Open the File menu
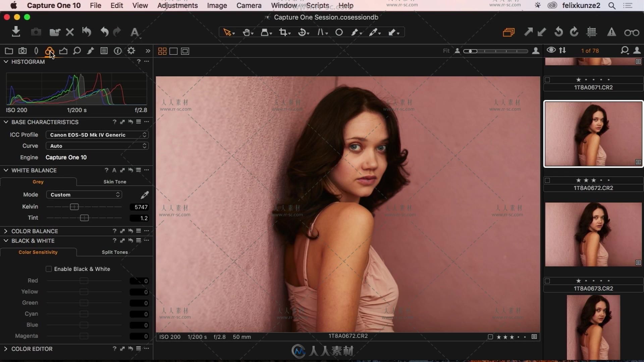 click(96, 5)
